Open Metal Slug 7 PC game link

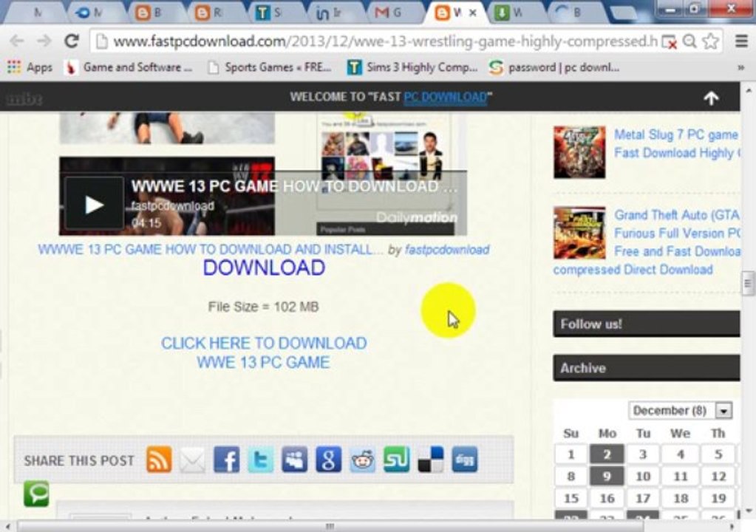pos(676,143)
